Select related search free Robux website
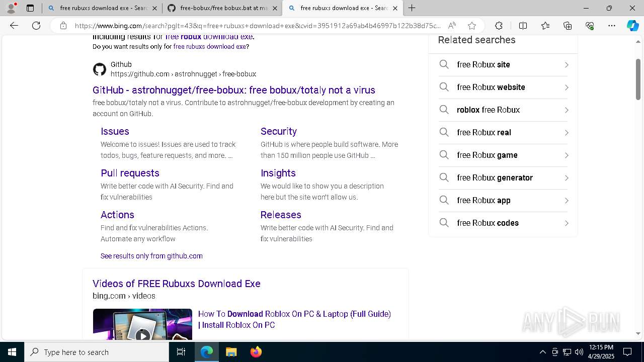Image resolution: width=644 pixels, height=362 pixels. (x=503, y=87)
